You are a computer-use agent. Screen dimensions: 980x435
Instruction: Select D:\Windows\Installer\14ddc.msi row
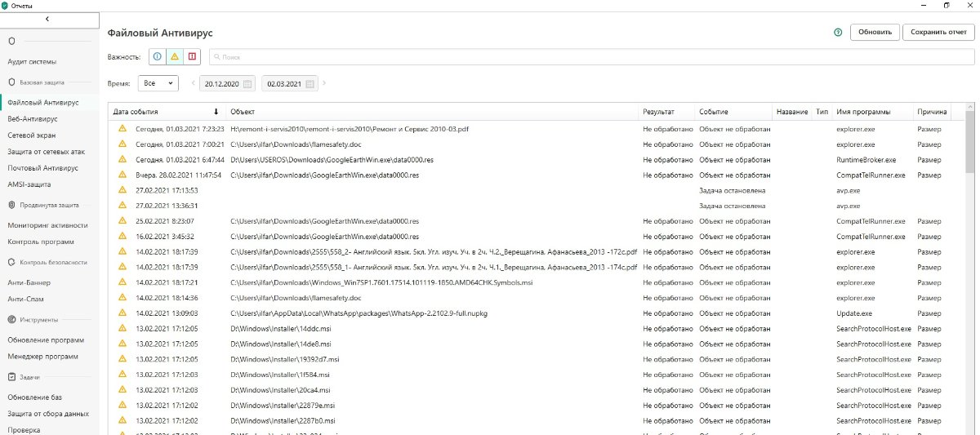point(537,328)
